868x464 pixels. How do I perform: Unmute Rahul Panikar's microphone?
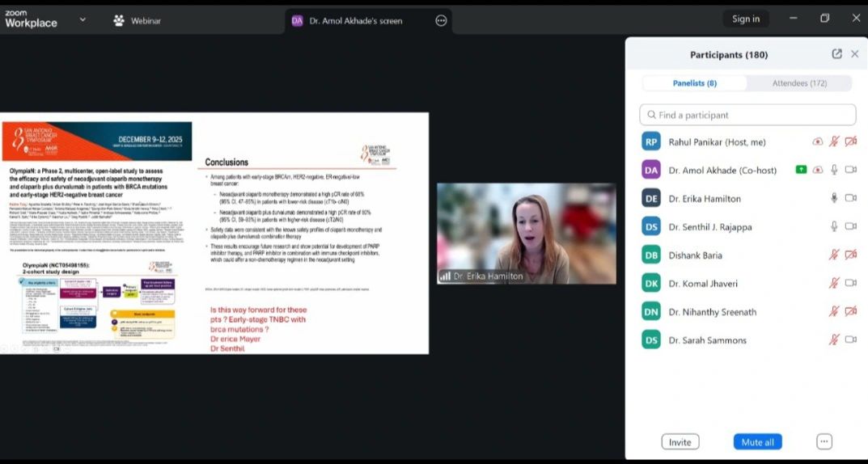(834, 141)
